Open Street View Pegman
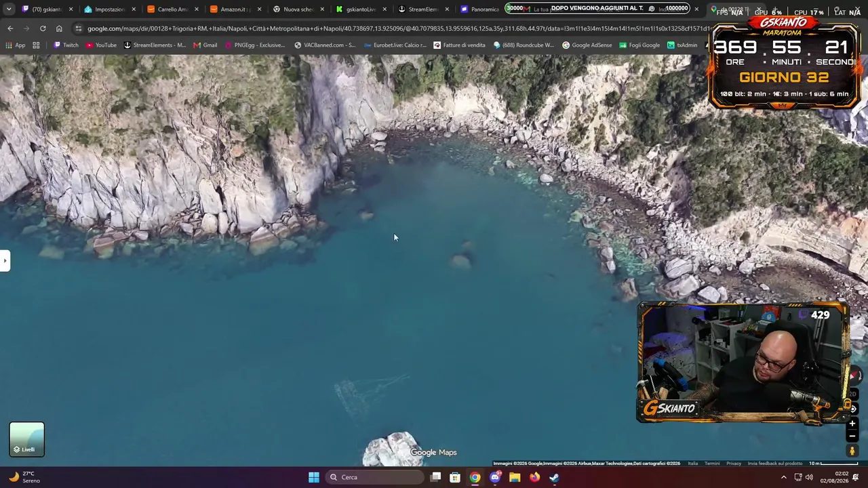 pyautogui.click(x=852, y=451)
